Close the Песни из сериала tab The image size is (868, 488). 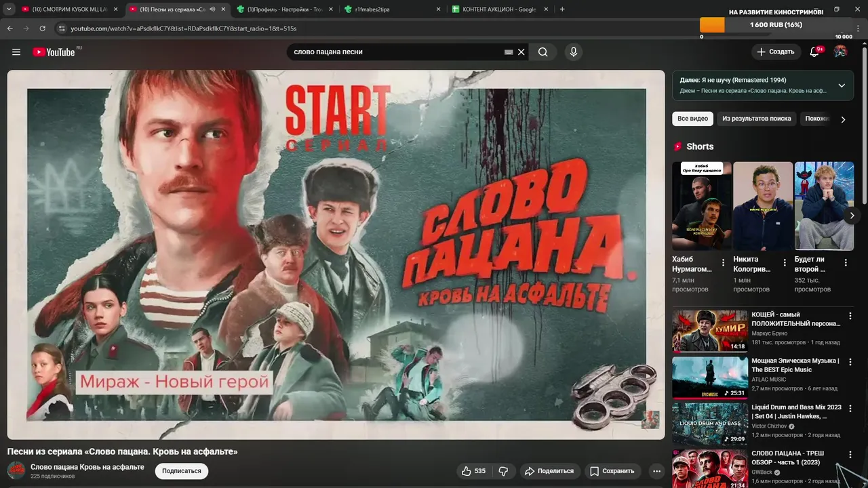224,9
